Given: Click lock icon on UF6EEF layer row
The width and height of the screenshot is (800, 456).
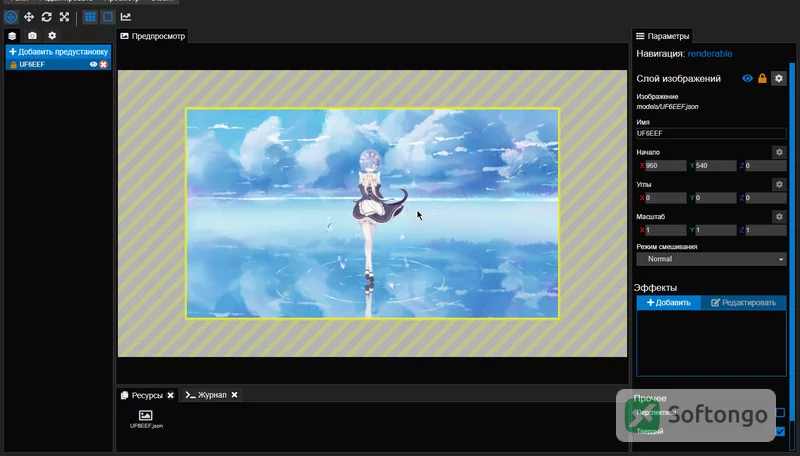Looking at the screenshot, I should pos(13,65).
